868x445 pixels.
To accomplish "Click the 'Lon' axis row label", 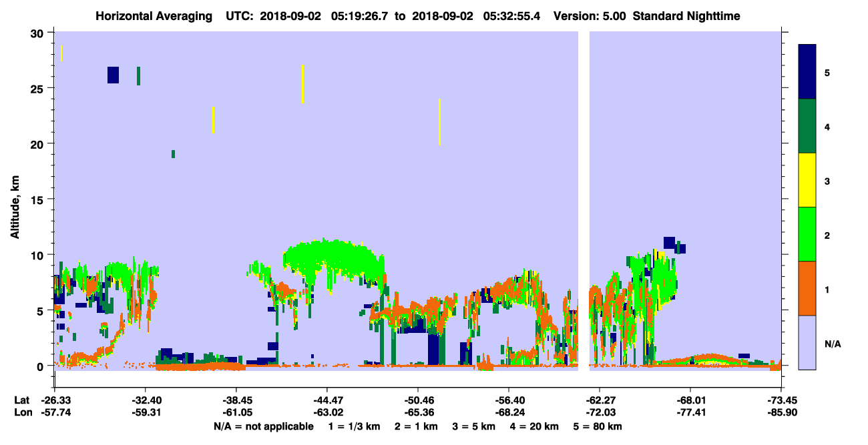I will point(22,413).
